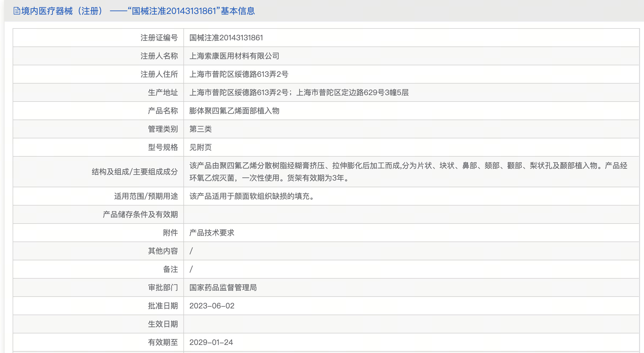Select the 生产地址 value with 定边路629号
This screenshot has height=353, width=644.
(299, 92)
